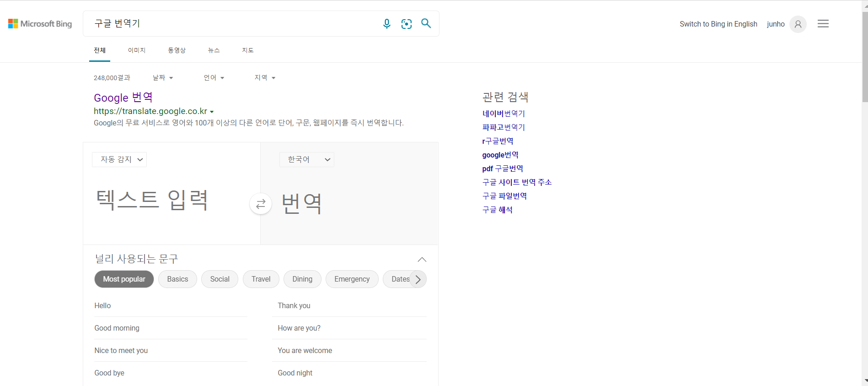Open related search 구글 사이트 번역 주소
Viewport: 868px width, 386px height.
click(517, 182)
